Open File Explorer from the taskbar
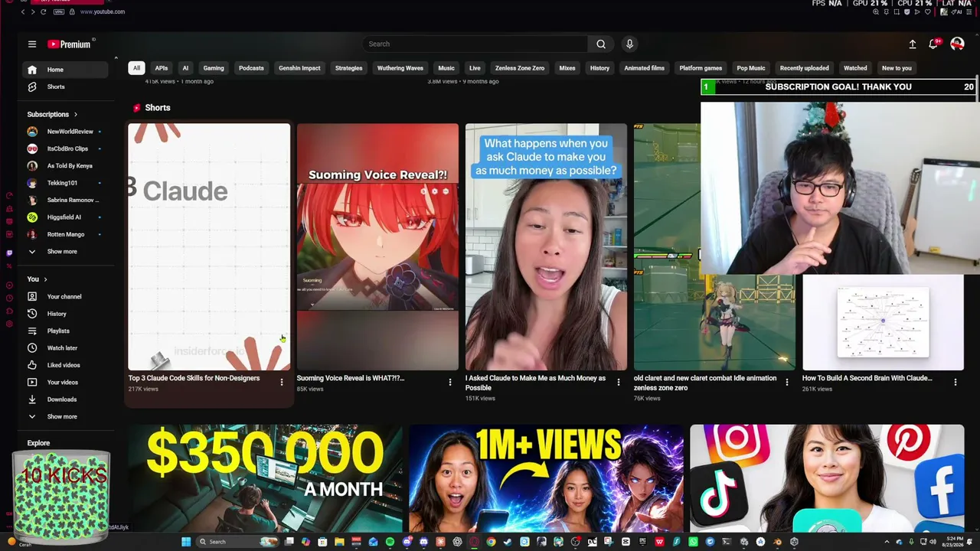980x551 pixels. (x=339, y=542)
